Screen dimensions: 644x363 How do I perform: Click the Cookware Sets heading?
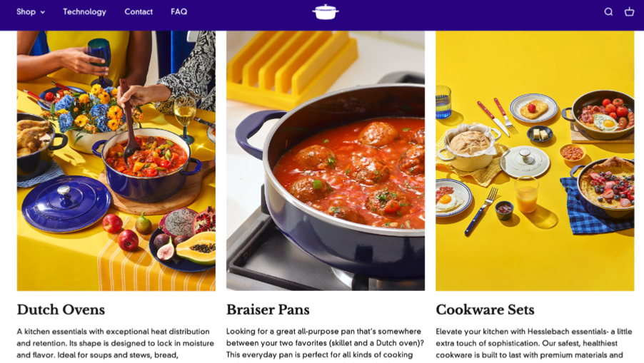tap(485, 310)
